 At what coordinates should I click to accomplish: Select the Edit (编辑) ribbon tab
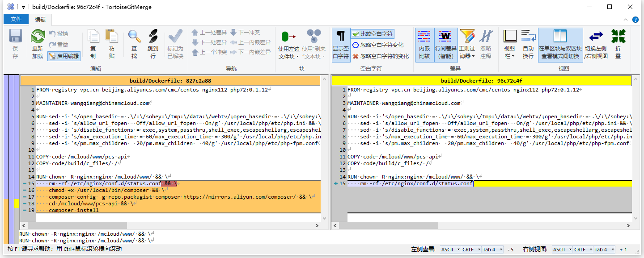40,19
